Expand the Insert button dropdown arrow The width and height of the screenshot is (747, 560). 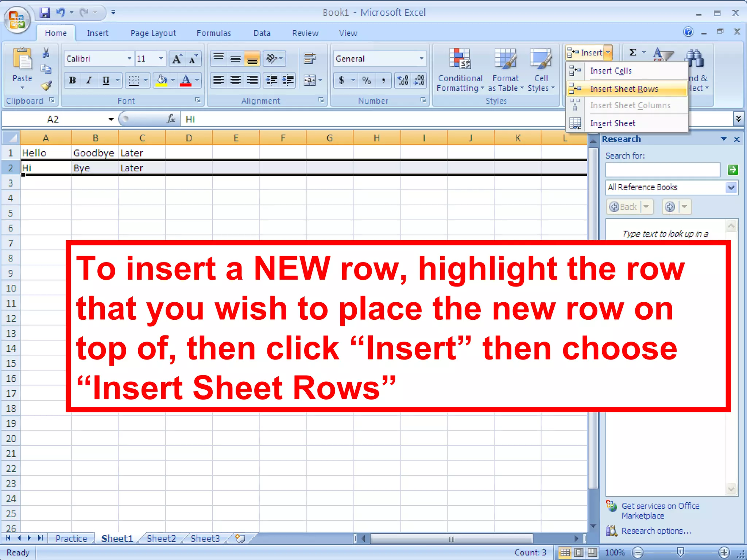pos(608,52)
